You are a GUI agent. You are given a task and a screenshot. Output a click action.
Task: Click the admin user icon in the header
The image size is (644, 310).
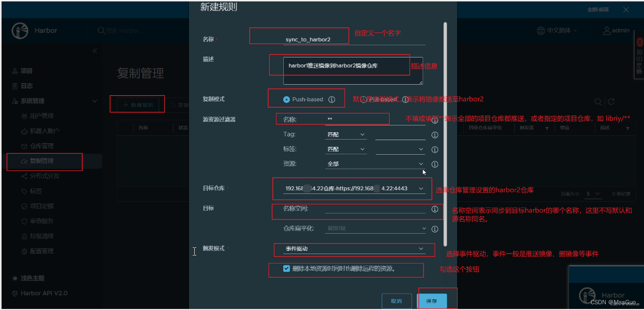607,31
